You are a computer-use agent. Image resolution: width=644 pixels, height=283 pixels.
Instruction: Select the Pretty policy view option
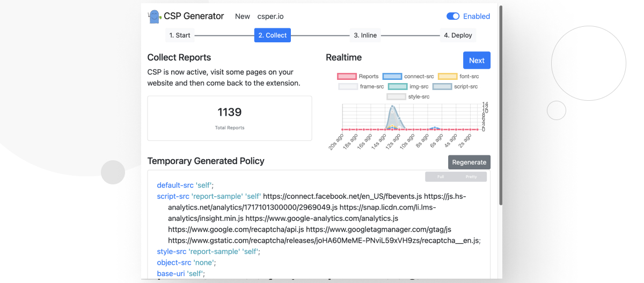(471, 177)
